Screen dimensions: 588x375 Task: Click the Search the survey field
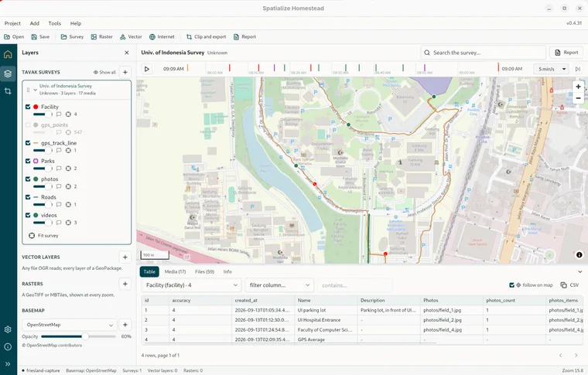click(483, 53)
